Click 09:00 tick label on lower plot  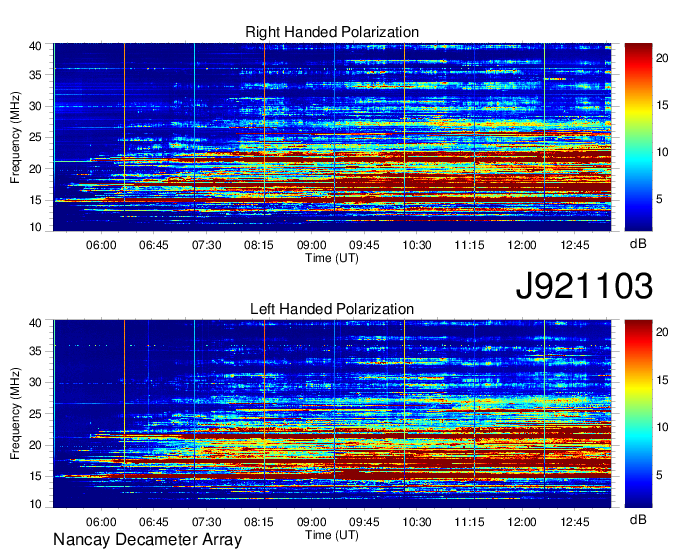click(x=311, y=522)
